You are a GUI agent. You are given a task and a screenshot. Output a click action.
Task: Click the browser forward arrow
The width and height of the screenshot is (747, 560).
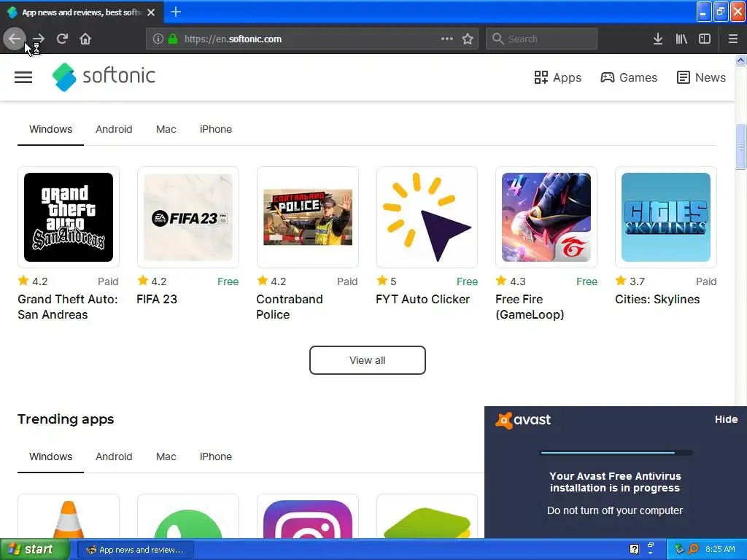[x=38, y=39]
